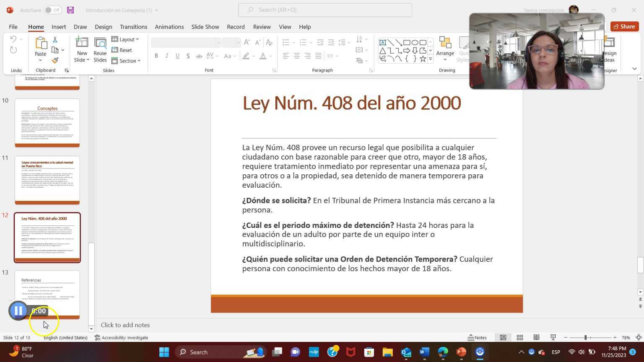Viewport: 644px width, 362px height.
Task: Apply bold formatting from the Font group
Action: (x=156, y=55)
